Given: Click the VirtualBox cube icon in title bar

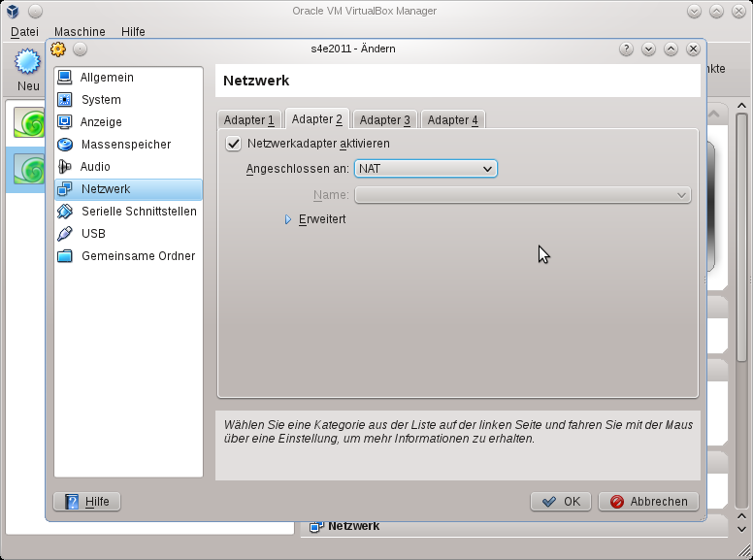Looking at the screenshot, I should click(13, 11).
